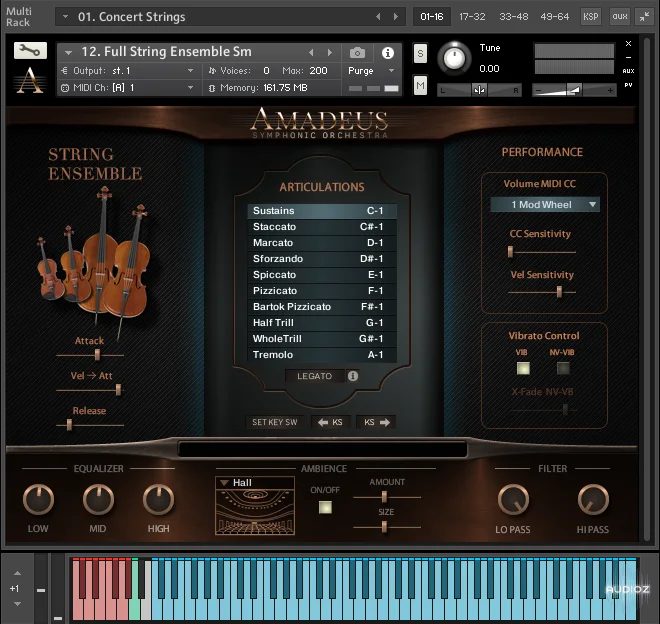Screen dimensions: 660x624
Task: Enable the NV-VIB checkbox
Action: [563, 368]
